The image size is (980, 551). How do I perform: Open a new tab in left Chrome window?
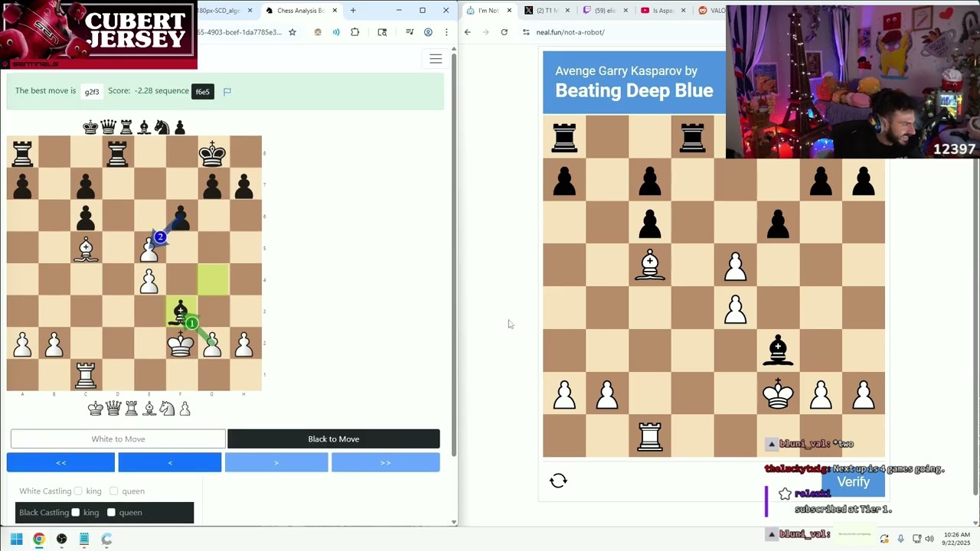tap(353, 11)
